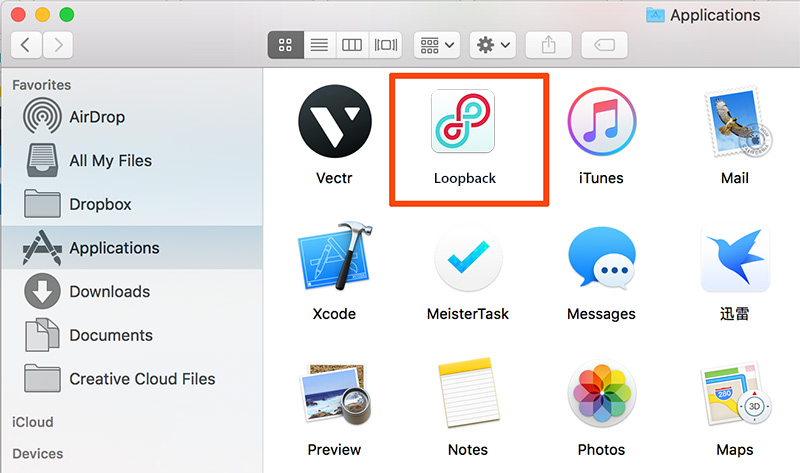Click the Notes name label
The image size is (800, 473).
pos(468,450)
